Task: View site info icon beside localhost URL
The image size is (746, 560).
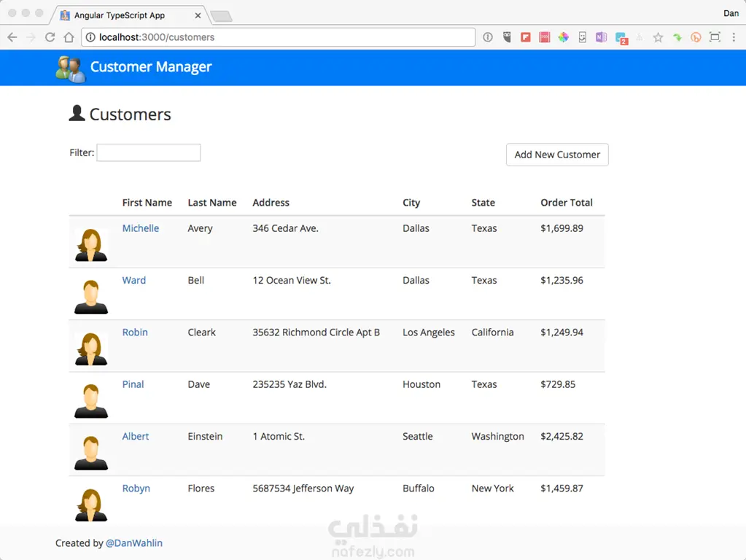Action: [x=90, y=37]
